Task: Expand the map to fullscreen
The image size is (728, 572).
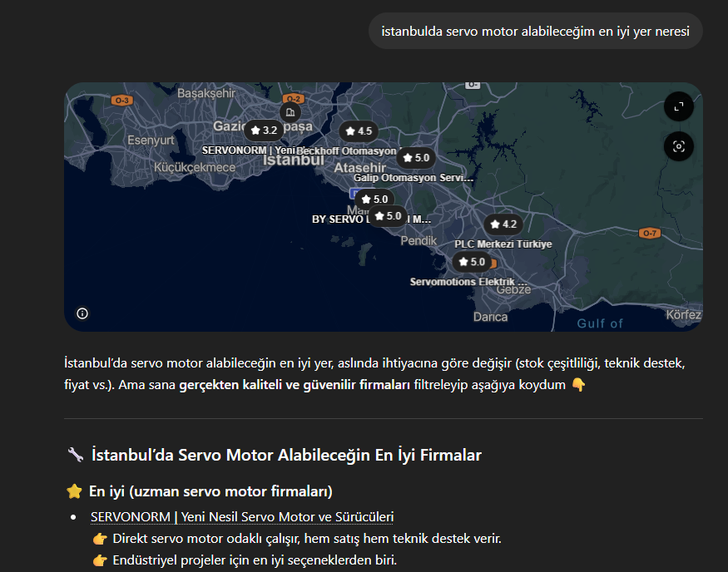Action: pyautogui.click(x=678, y=106)
